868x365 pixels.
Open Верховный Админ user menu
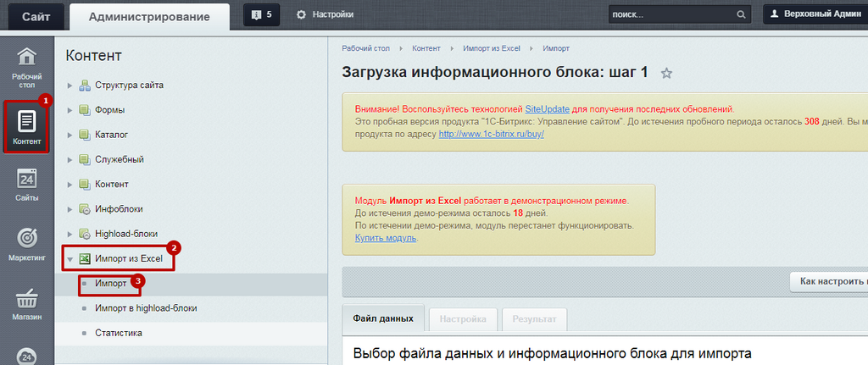[x=815, y=14]
